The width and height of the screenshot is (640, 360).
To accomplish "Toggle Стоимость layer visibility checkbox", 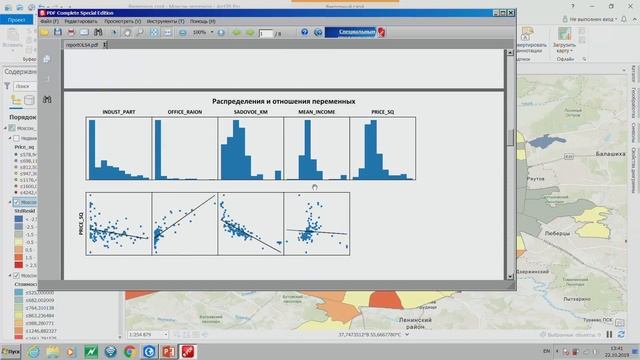I will coord(17,276).
